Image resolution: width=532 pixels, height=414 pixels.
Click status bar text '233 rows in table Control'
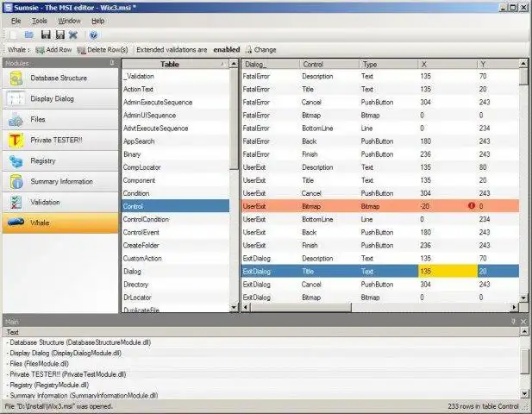pos(483,406)
